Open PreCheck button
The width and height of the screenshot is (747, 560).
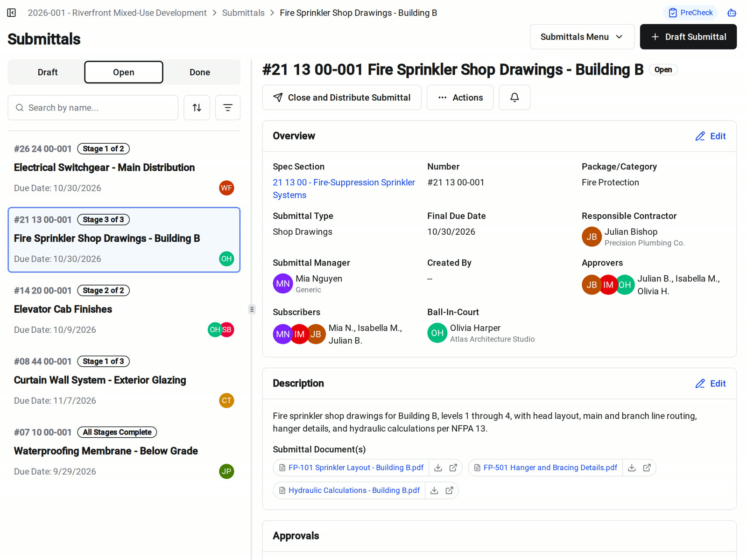point(690,13)
